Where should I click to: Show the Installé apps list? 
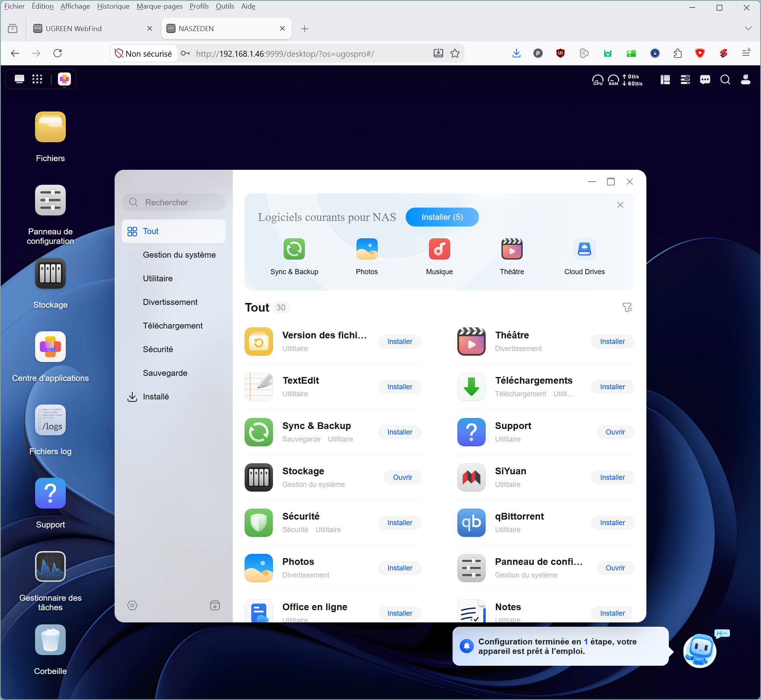click(x=174, y=397)
